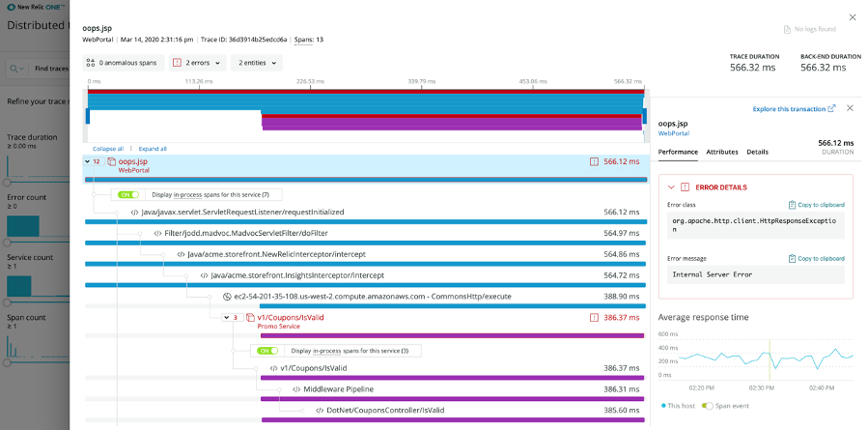Close the oops.jsp span details panel

(x=850, y=108)
